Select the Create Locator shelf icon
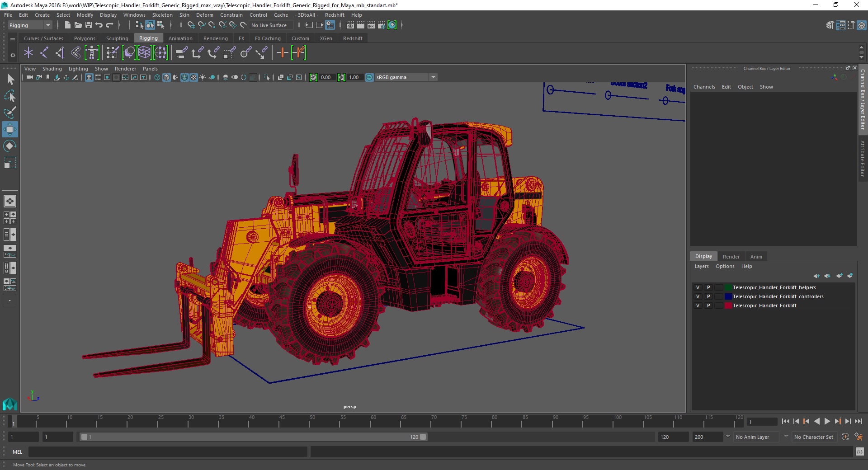Image resolution: width=868 pixels, height=470 pixels. pos(28,53)
